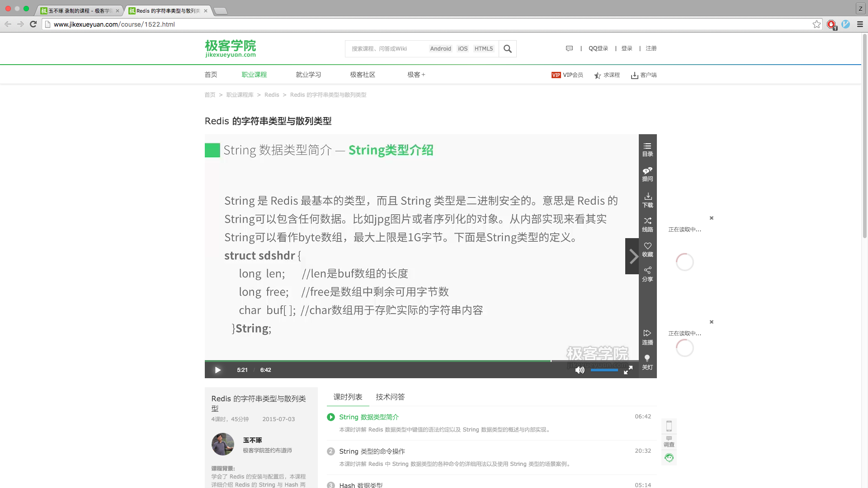
Task: Click the QQ登录 link
Action: point(598,48)
